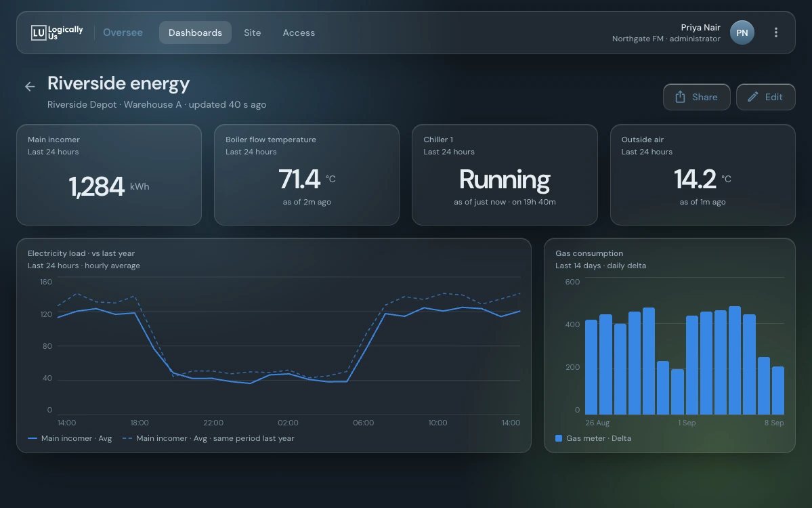
Task: Open the kebab menu beside the avatar
Action: tap(775, 33)
